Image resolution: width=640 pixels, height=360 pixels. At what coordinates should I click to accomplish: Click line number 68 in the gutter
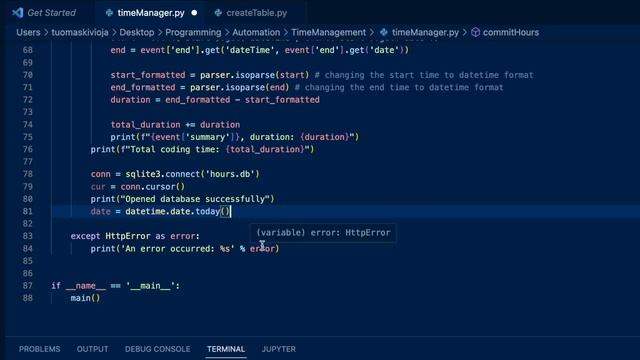point(27,50)
